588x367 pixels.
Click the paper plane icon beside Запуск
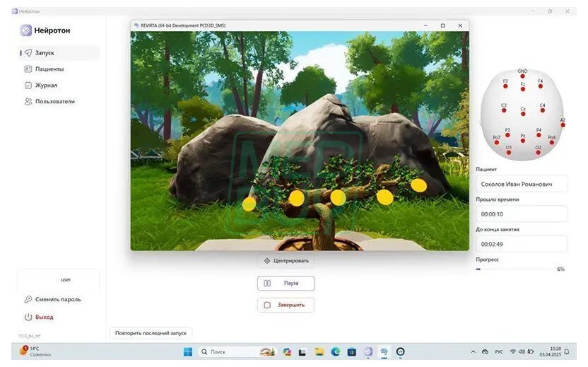28,53
